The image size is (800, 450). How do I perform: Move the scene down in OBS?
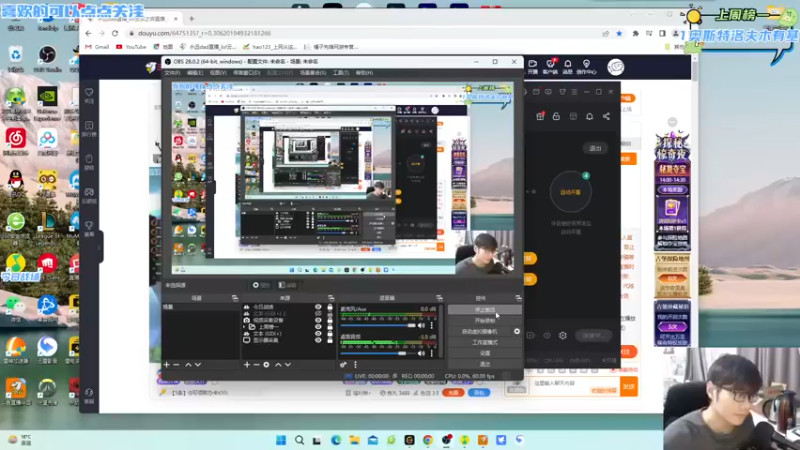click(198, 365)
